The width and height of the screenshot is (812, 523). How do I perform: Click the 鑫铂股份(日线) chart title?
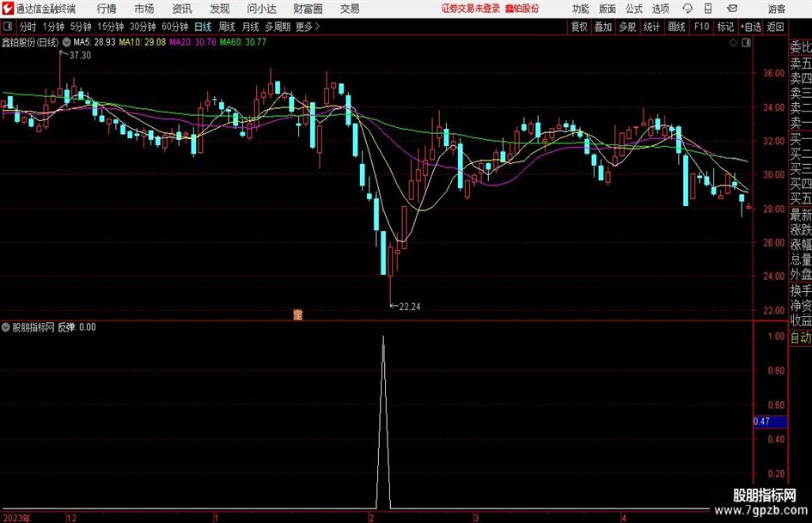point(30,42)
